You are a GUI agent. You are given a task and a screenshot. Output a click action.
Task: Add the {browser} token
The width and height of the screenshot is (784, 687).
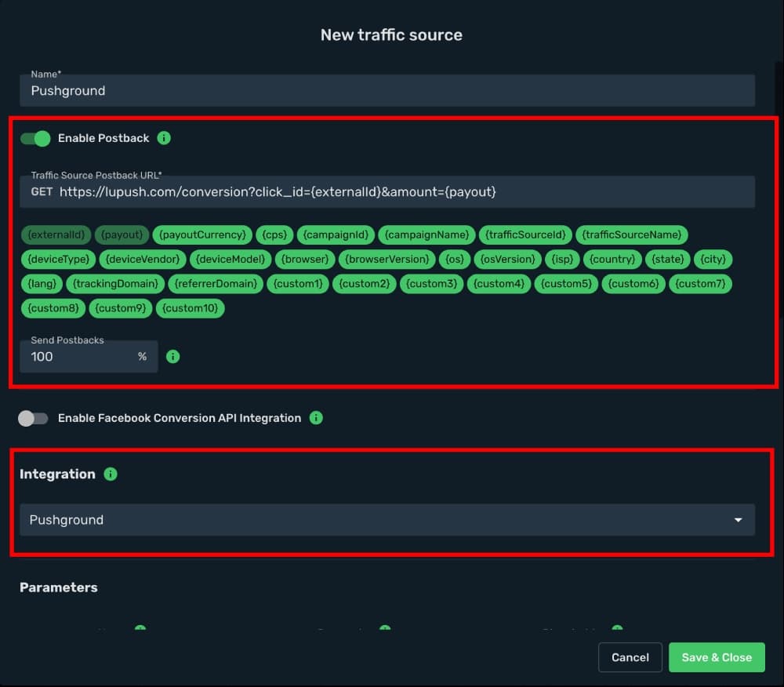click(x=305, y=260)
